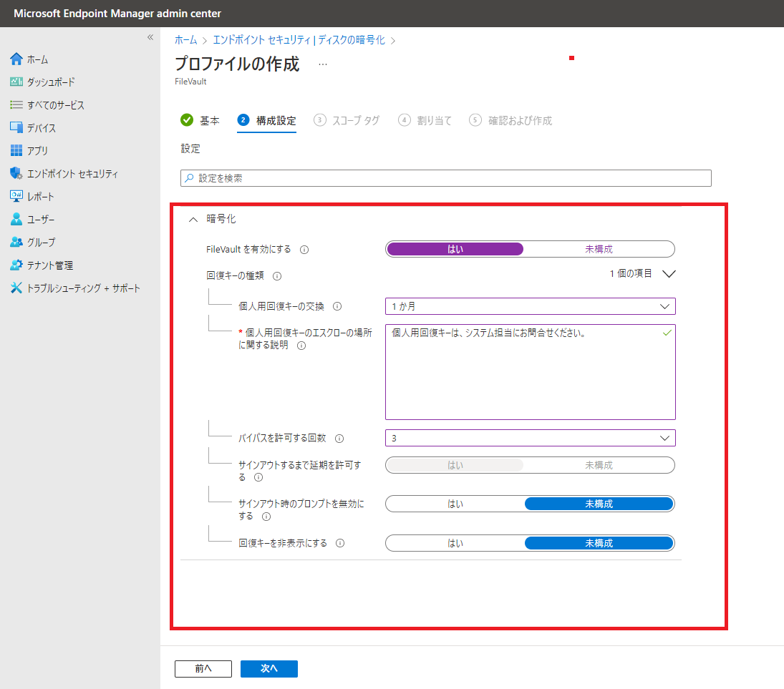Click the Groups (グループ) people icon
The height and width of the screenshot is (689, 784).
[16, 242]
